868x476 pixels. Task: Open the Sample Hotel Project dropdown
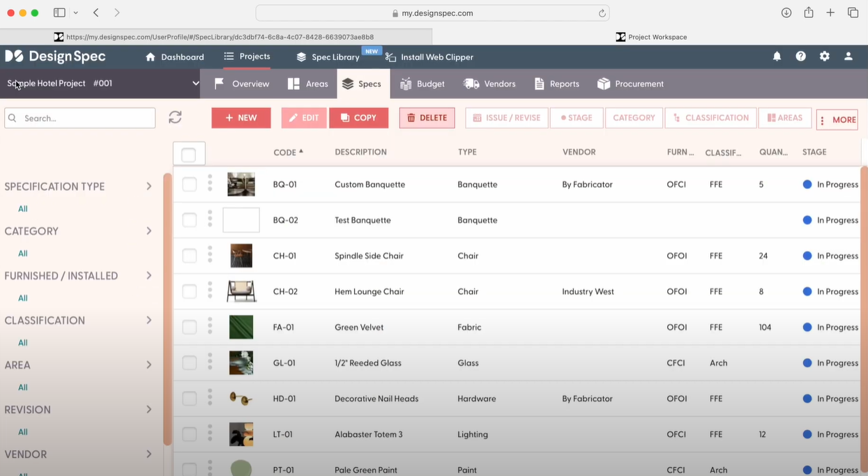195,83
